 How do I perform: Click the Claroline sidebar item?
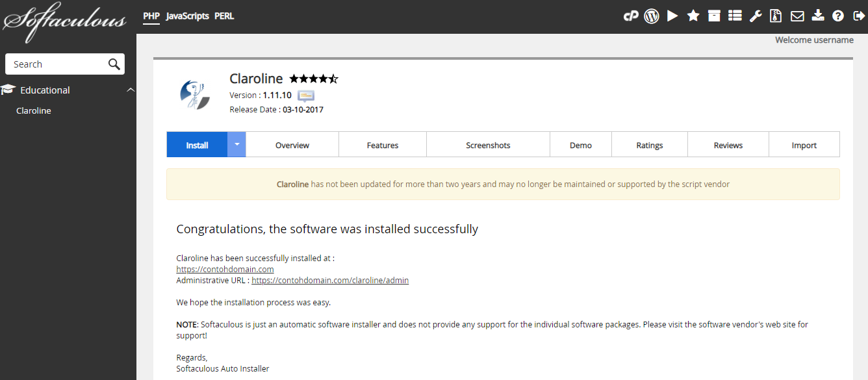click(x=34, y=111)
